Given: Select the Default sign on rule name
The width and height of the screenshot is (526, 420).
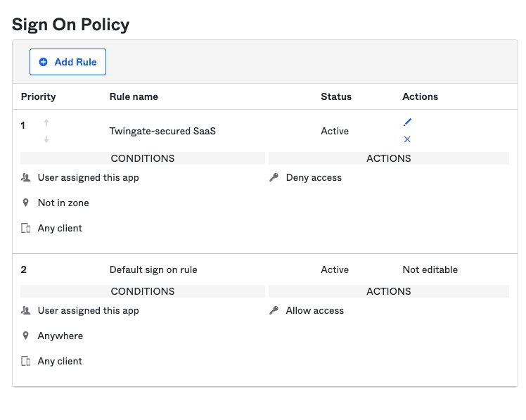Looking at the screenshot, I should [153, 269].
